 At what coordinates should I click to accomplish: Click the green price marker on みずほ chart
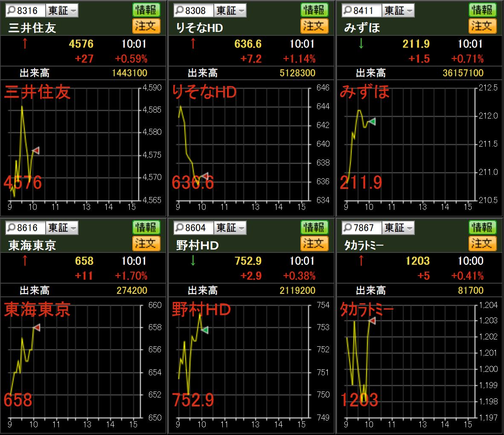(372, 122)
